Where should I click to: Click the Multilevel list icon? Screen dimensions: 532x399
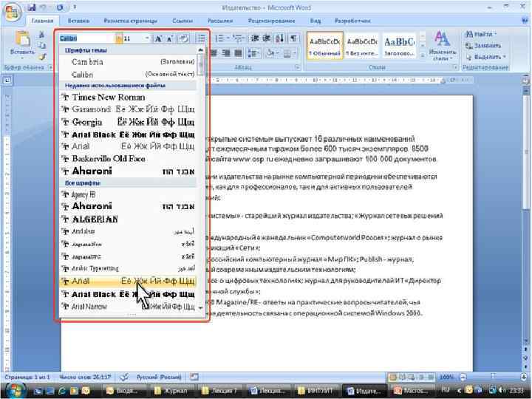239,38
